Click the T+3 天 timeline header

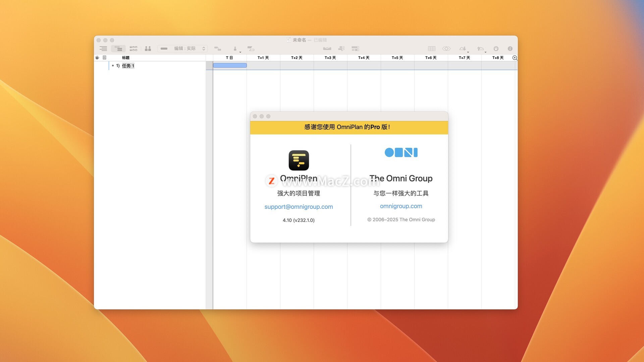tap(330, 58)
